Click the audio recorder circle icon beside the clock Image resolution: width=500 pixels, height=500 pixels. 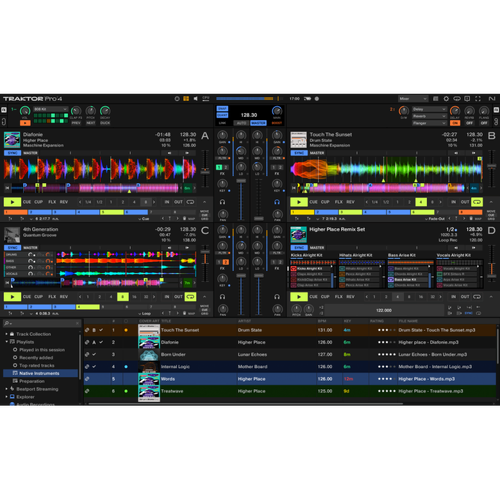pos(317,99)
